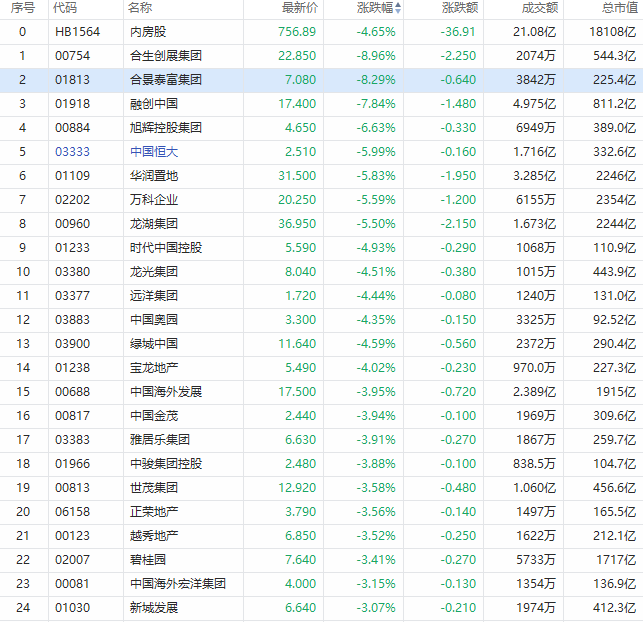Select 时代中国控股 stock name

[x=166, y=248]
